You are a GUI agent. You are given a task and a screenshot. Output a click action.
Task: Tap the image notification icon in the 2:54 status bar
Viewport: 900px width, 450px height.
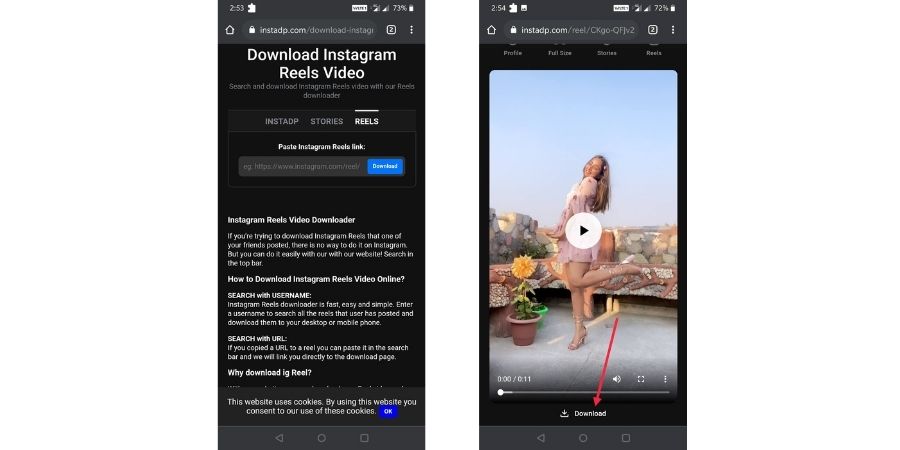524,8
